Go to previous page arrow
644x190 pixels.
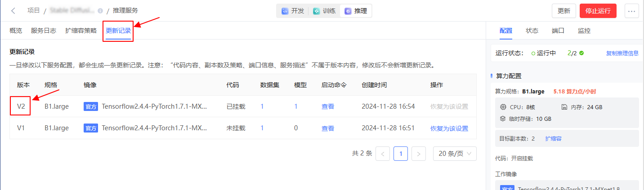point(383,154)
